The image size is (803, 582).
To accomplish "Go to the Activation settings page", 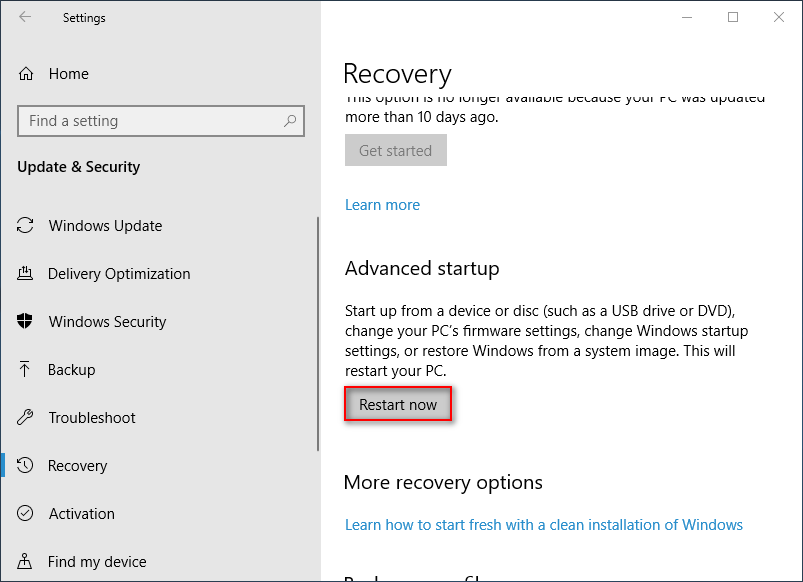I will pyautogui.click(x=82, y=514).
